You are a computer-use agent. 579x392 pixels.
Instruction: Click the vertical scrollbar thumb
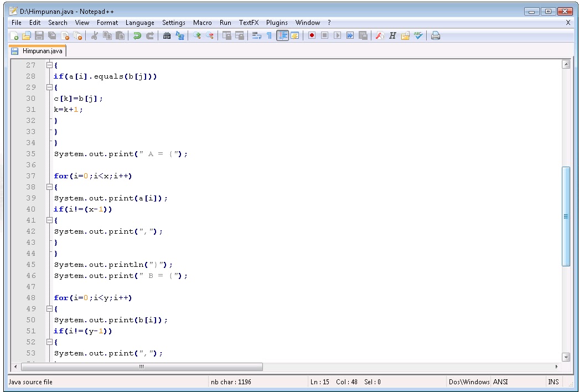(566, 216)
